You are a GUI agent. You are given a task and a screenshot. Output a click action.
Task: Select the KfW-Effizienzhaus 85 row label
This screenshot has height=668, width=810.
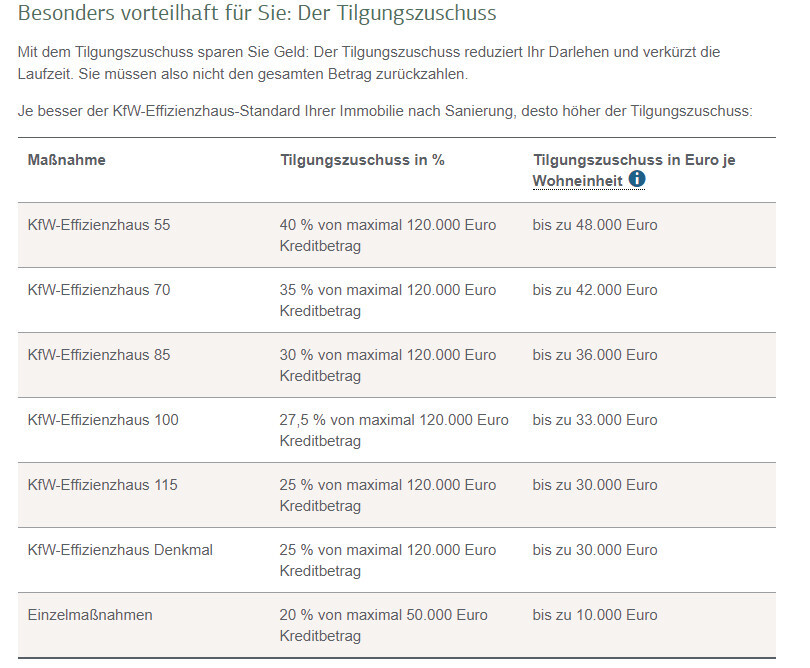(x=99, y=355)
